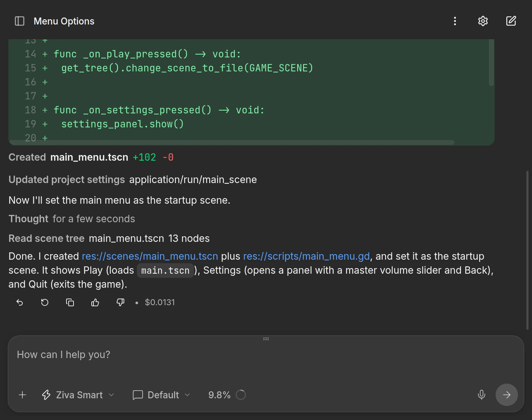This screenshot has width=532, height=420.
Task: Add an attachment with the plus icon
Action: 22,395
